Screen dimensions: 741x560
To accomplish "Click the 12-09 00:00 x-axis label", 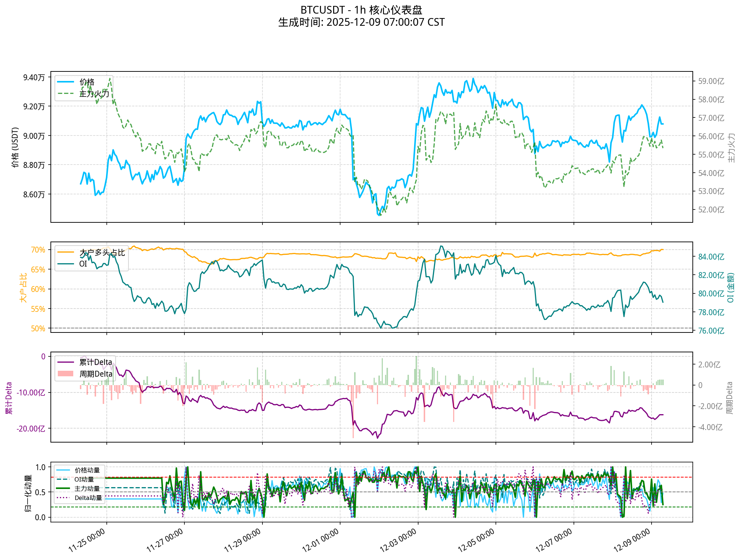I will tap(632, 540).
